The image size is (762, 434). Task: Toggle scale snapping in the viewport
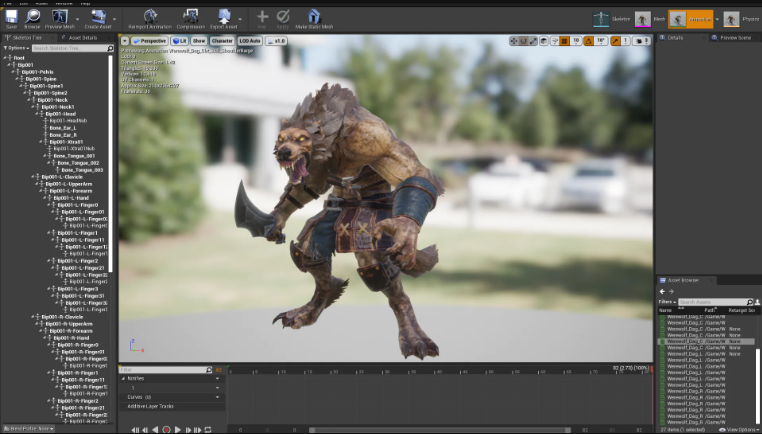point(616,41)
